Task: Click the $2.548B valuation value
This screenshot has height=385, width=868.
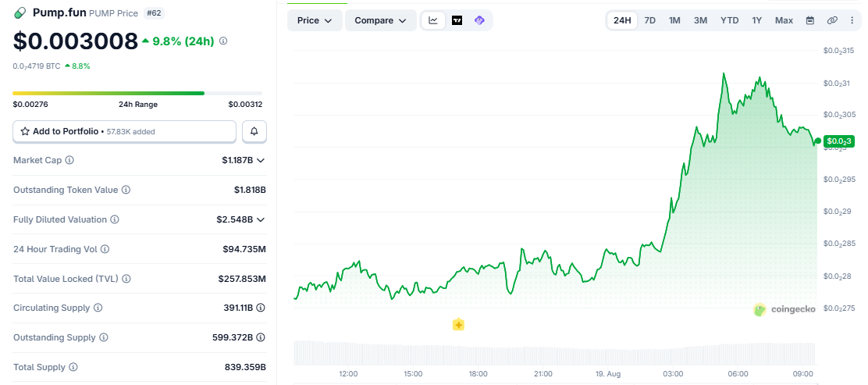Action: (235, 220)
